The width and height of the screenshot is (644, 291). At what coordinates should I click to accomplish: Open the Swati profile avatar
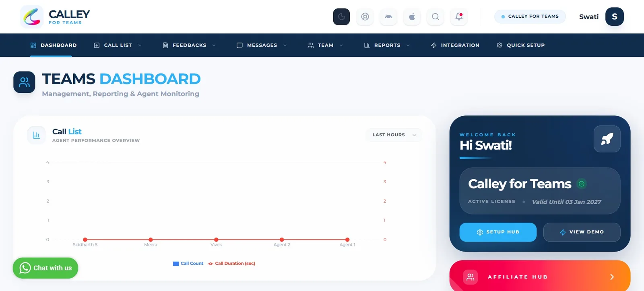615,16
